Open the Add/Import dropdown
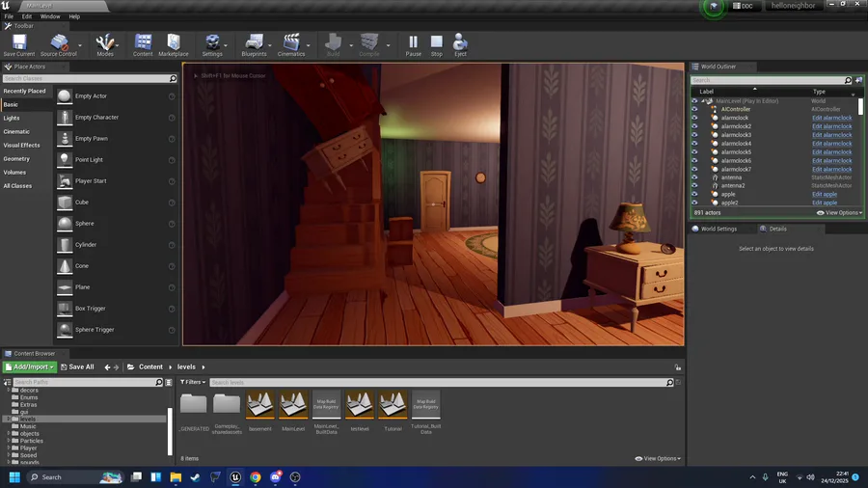 coord(30,367)
